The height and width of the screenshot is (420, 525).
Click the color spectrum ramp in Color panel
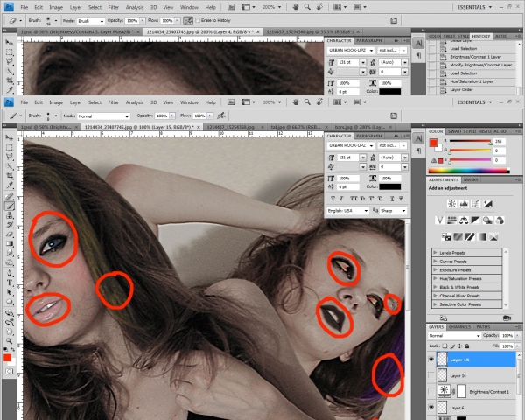coord(469,171)
